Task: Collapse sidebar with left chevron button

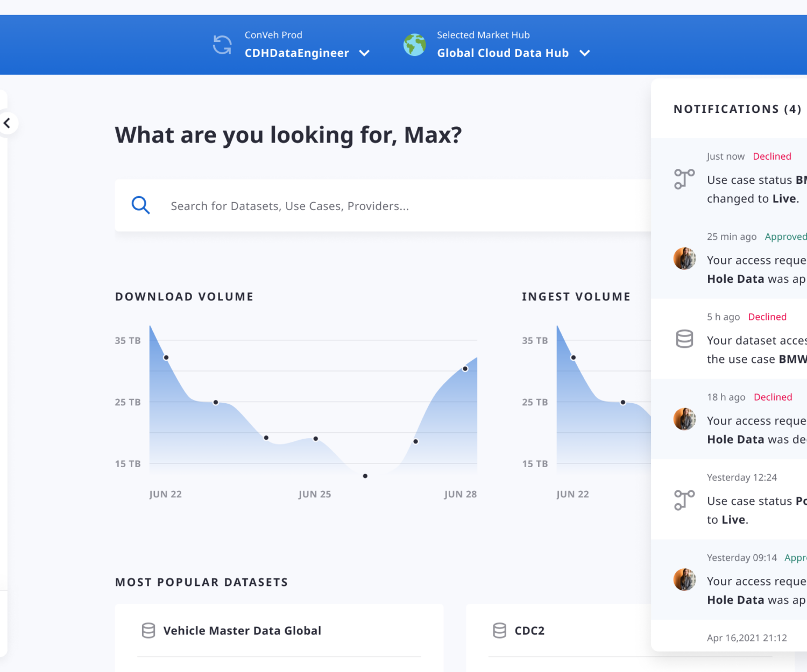Action: pyautogui.click(x=7, y=123)
